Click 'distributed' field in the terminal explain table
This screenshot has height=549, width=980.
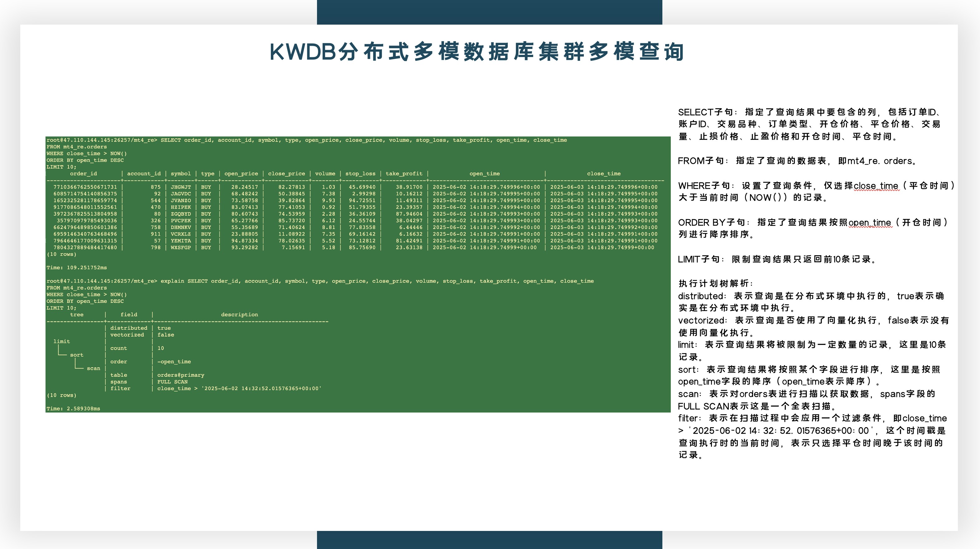(129, 328)
